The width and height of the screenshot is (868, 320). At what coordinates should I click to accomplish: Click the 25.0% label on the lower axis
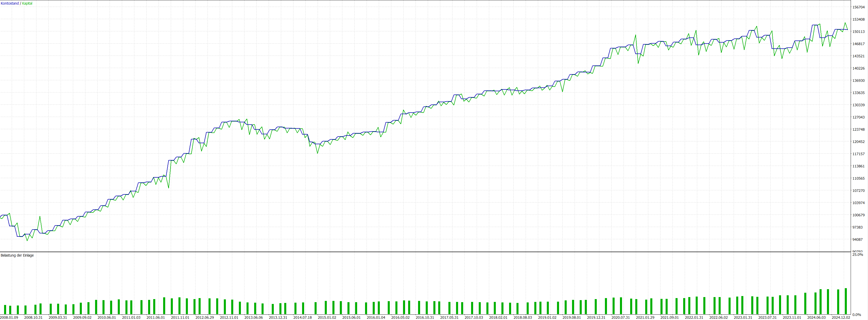pyautogui.click(x=858, y=255)
